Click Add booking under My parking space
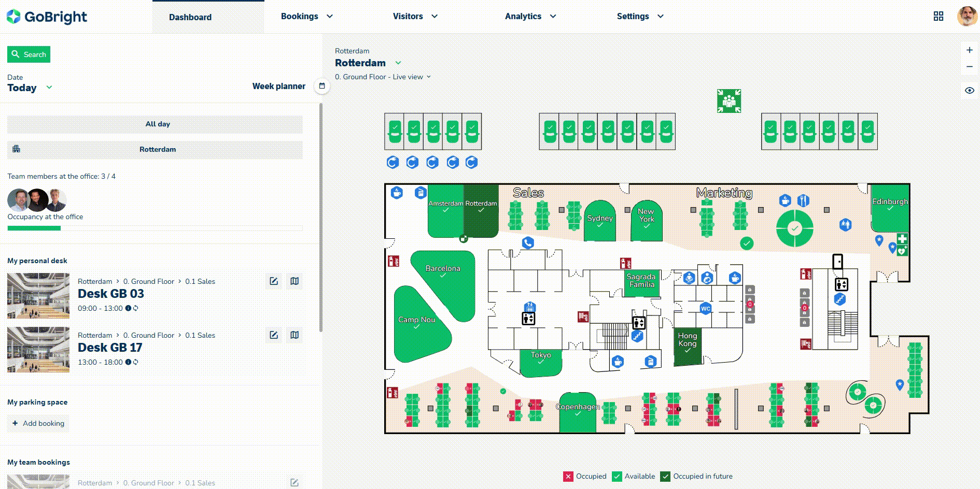The image size is (980, 489). 38,423
